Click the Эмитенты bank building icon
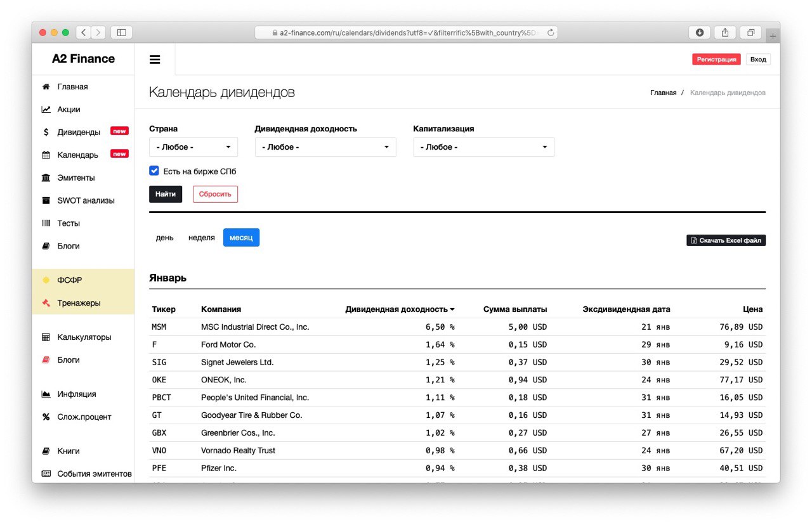Image resolution: width=812 pixels, height=525 pixels. 46,178
